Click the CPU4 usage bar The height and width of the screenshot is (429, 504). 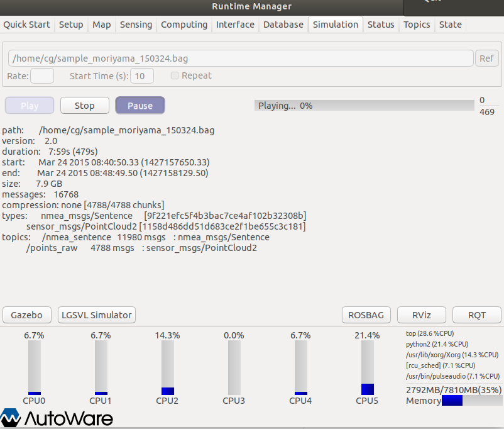click(x=301, y=367)
